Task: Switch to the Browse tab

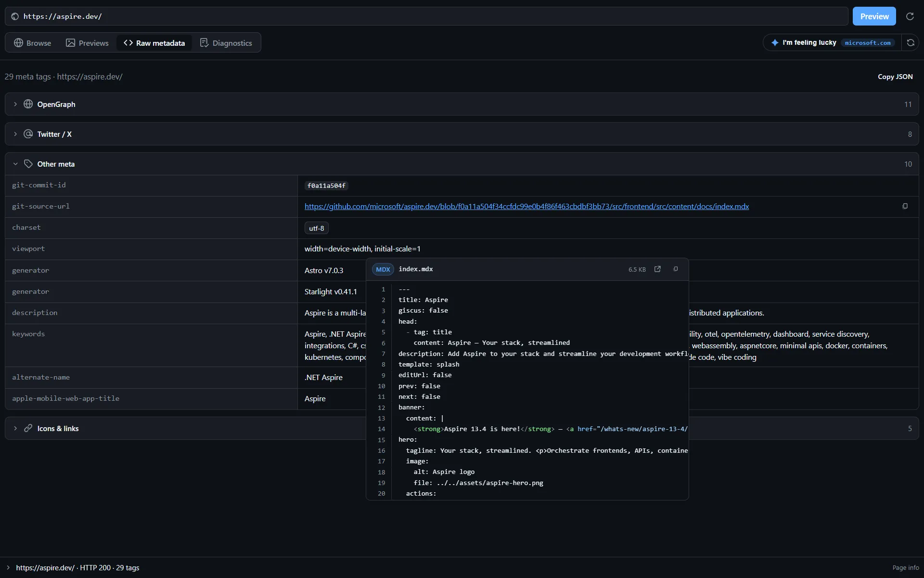Action: tap(32, 43)
